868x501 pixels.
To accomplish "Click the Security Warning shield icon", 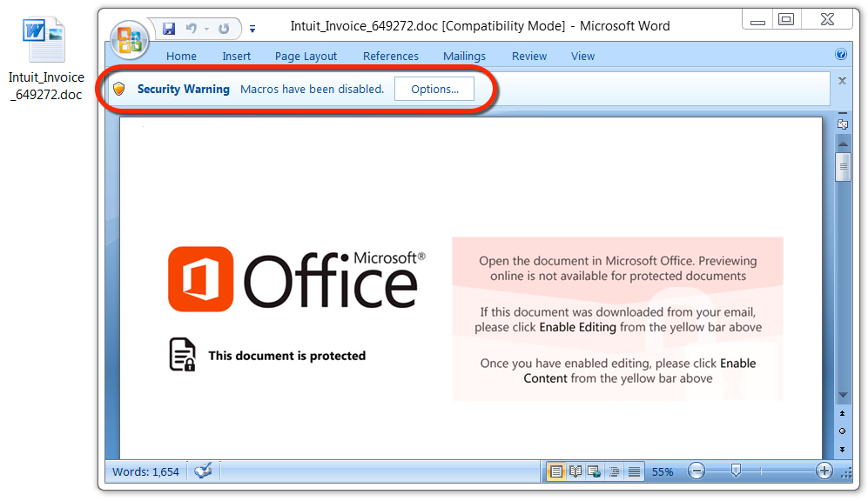I will click(x=119, y=89).
